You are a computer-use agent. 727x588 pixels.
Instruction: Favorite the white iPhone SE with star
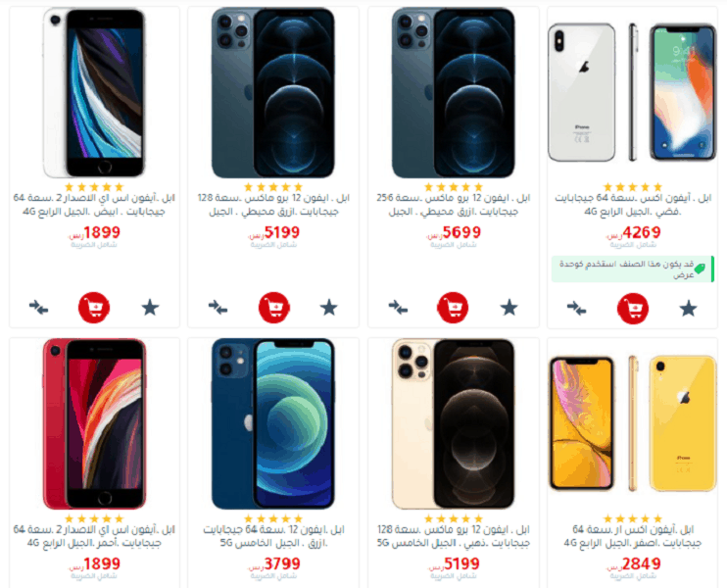click(x=150, y=307)
